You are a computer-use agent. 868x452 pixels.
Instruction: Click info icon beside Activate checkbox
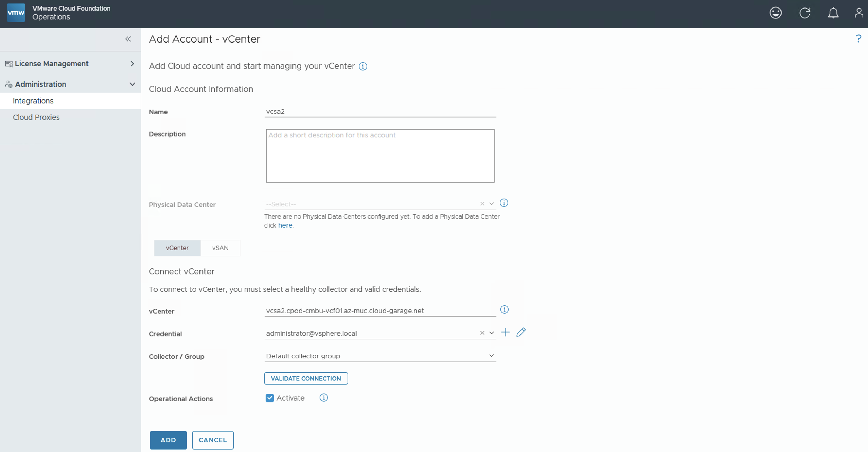click(x=324, y=398)
